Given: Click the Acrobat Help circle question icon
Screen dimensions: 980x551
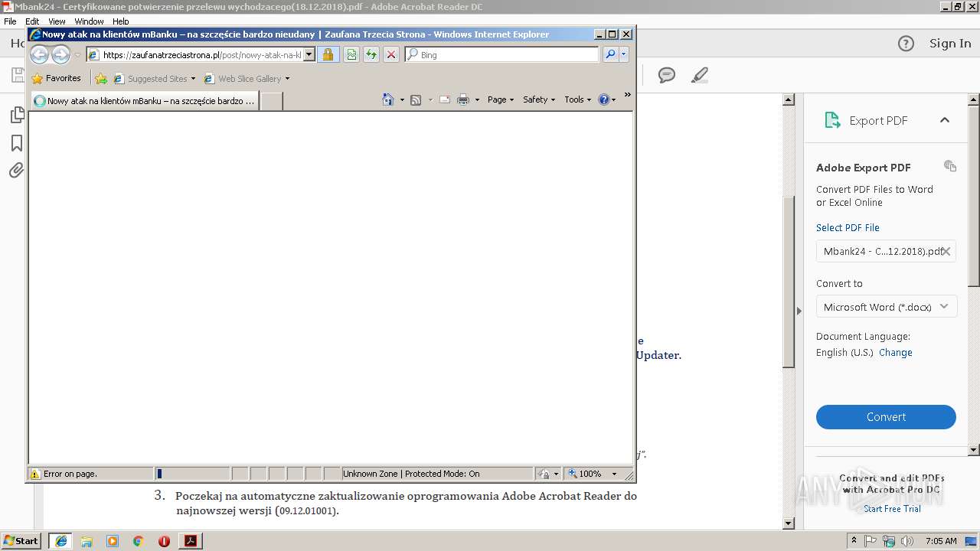Looking at the screenshot, I should (x=906, y=44).
